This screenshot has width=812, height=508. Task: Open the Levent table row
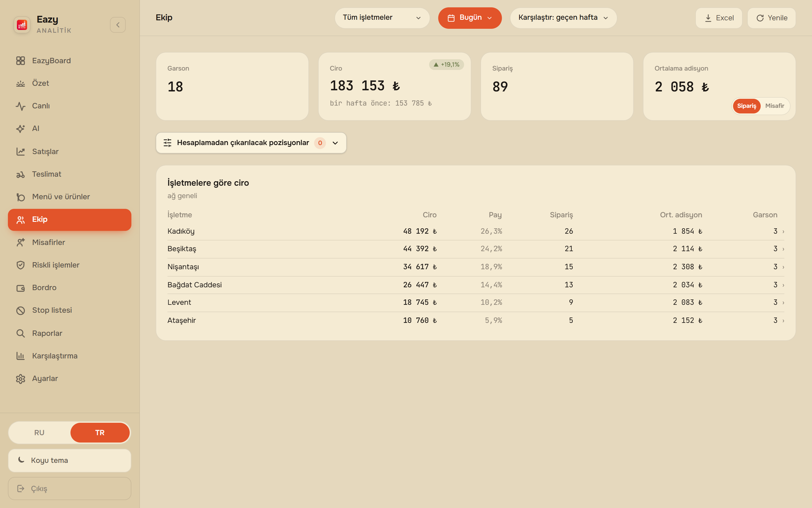[476, 303]
